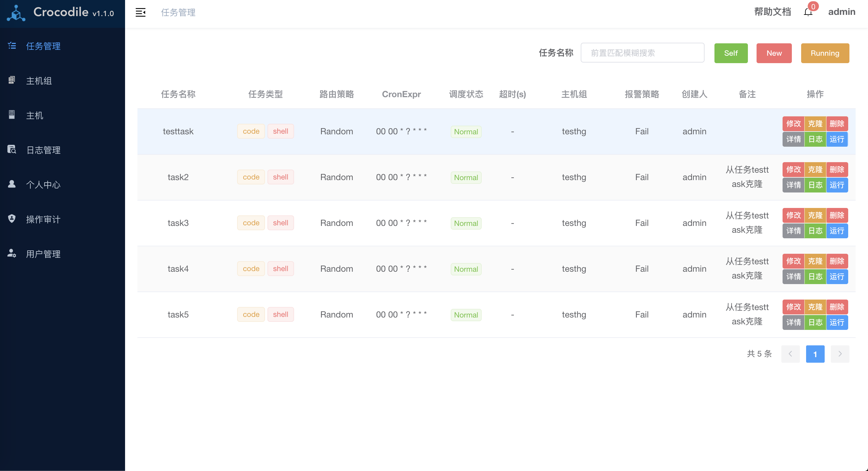Select page 1 in pagination
The width and height of the screenshot is (868, 471).
coord(815,354)
